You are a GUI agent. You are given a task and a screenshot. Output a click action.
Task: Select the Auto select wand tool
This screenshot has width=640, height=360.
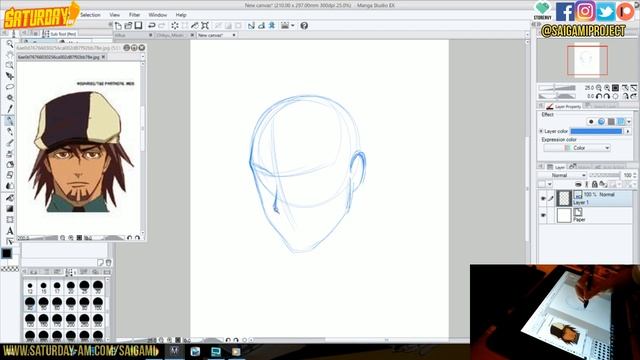[10, 98]
